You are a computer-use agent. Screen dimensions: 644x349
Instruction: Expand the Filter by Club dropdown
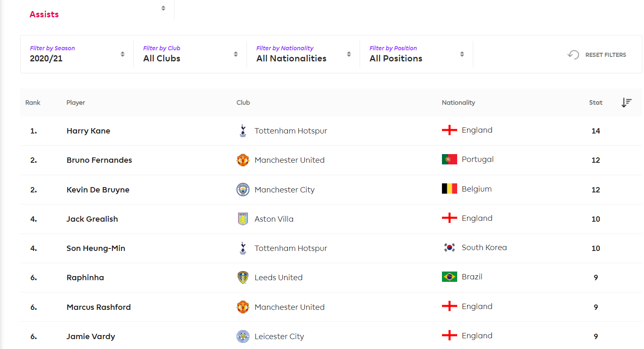coord(190,54)
